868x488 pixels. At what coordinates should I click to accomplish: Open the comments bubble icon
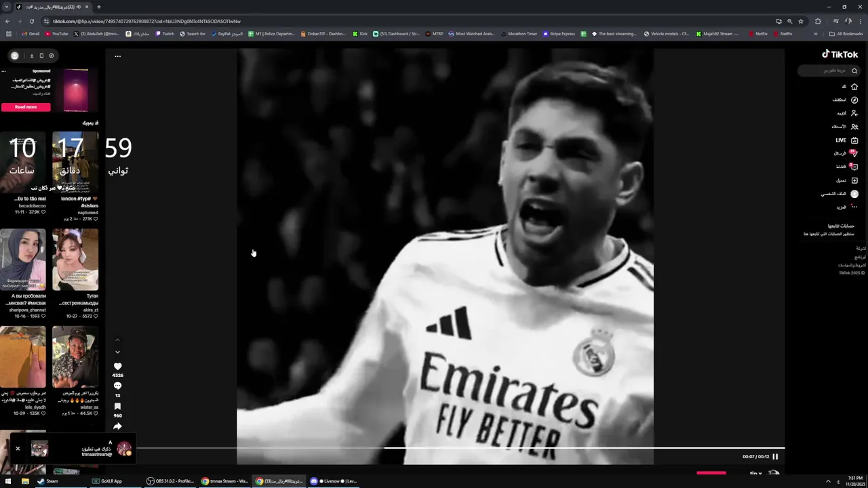[x=117, y=386]
